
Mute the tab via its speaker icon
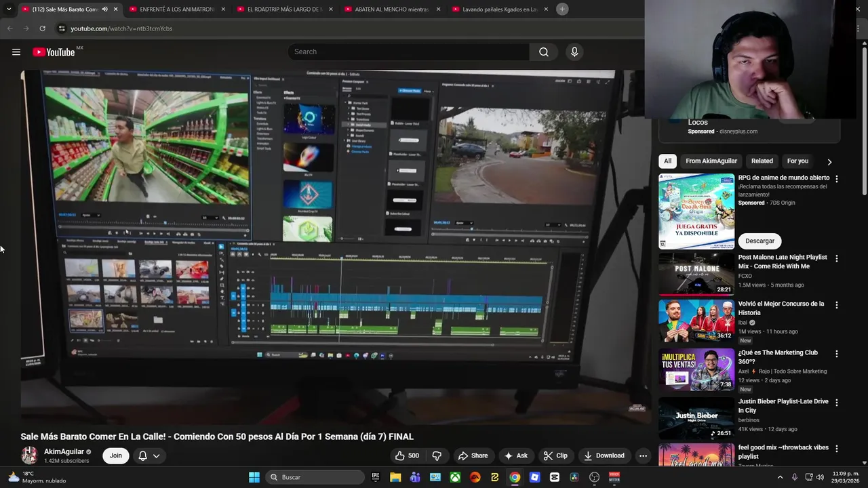(104, 9)
